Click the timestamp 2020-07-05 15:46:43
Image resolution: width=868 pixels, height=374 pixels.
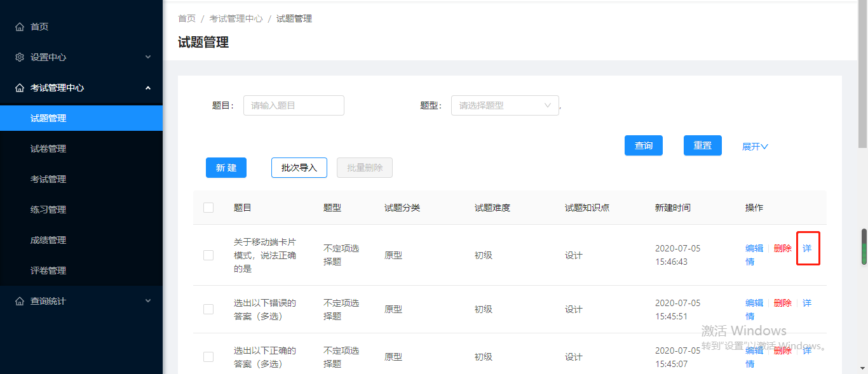tap(678, 255)
